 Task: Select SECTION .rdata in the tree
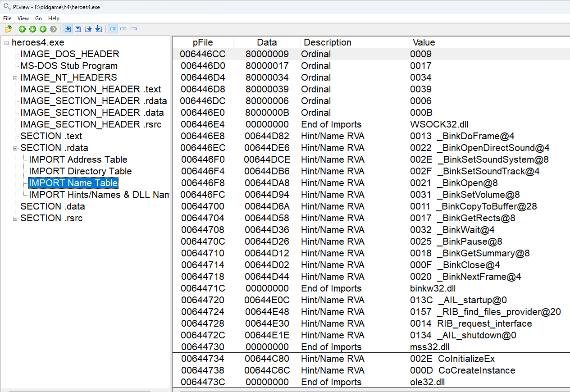pos(54,148)
